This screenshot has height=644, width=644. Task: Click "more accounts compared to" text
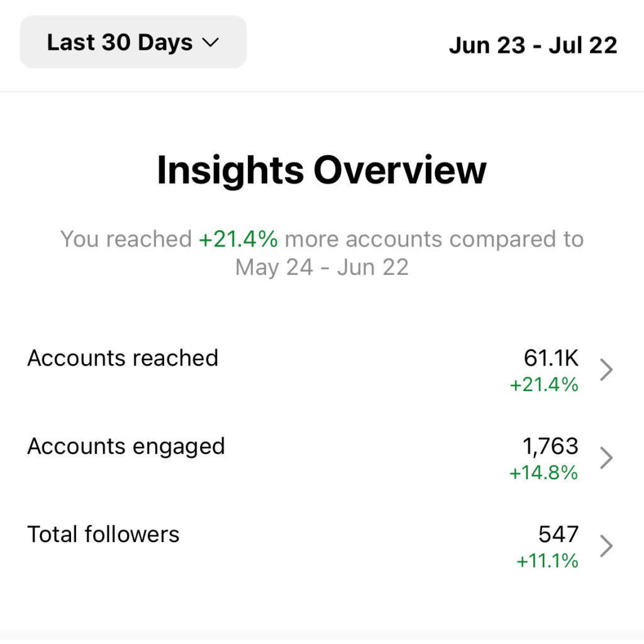click(434, 239)
